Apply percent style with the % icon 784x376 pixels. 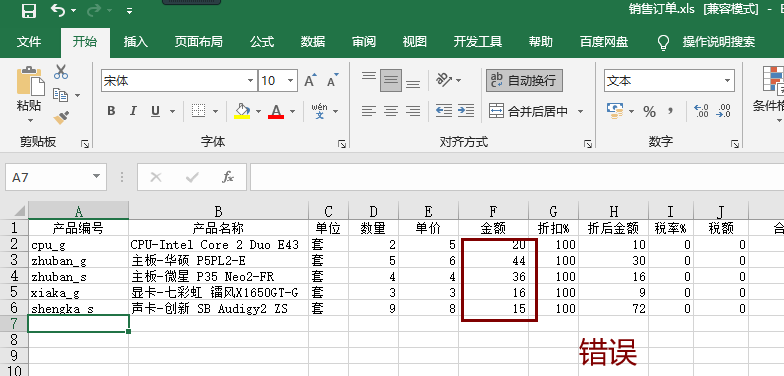tap(650, 112)
